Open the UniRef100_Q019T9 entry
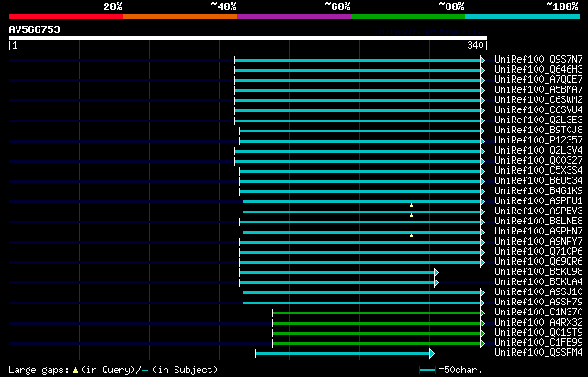This screenshot has width=588, height=377. point(538,333)
